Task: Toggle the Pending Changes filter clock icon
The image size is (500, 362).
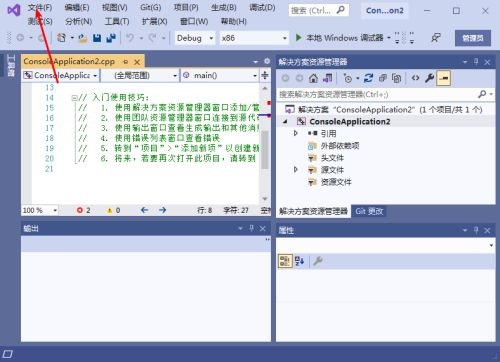Action: 348,79
